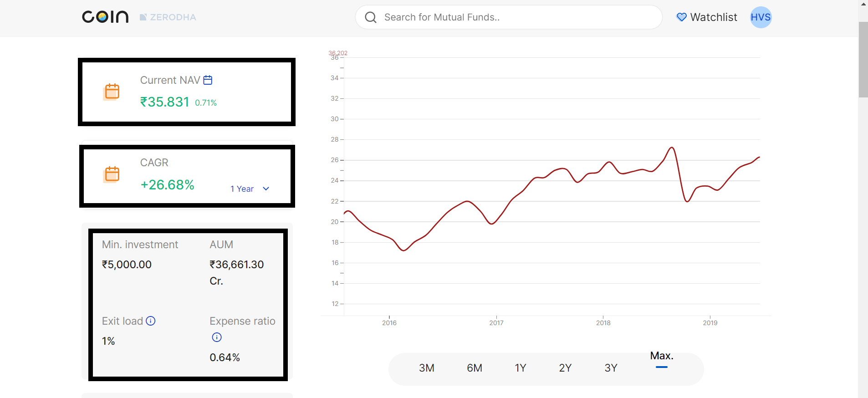Click the page vertical scrollbar thumb
This screenshot has width=868, height=398.
[863, 59]
